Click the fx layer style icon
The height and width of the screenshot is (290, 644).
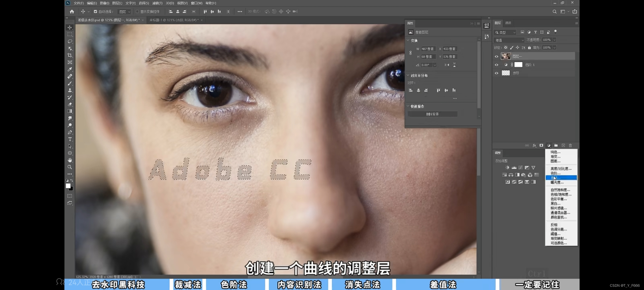(534, 146)
